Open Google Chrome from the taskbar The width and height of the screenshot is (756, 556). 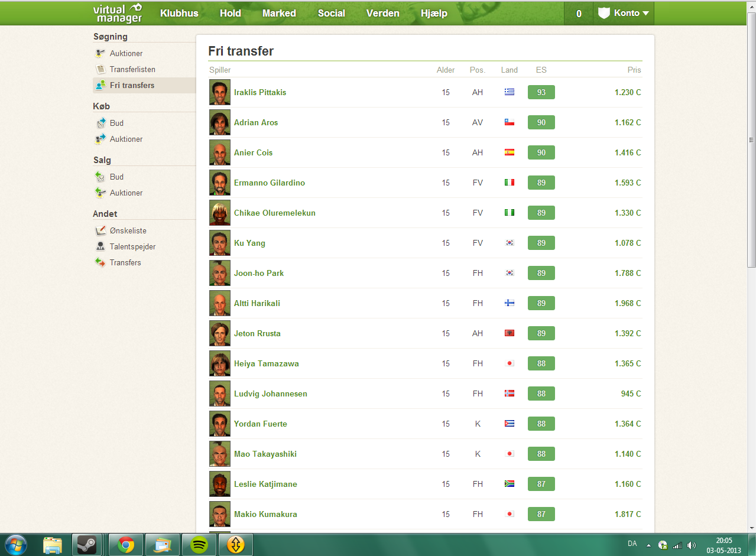pyautogui.click(x=125, y=544)
